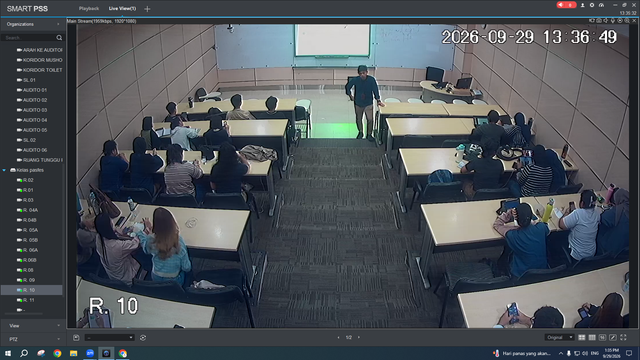
Task: Select camera R.01 in Kelas pasfes
Action: click(x=25, y=190)
